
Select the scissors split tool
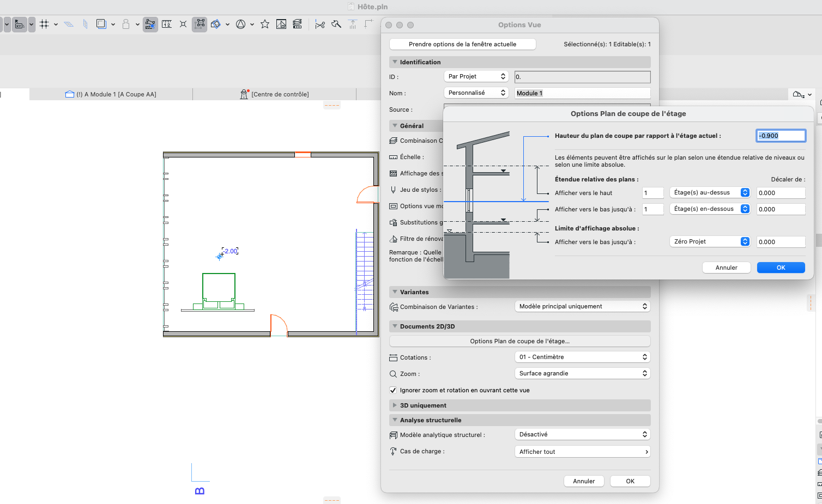320,24
